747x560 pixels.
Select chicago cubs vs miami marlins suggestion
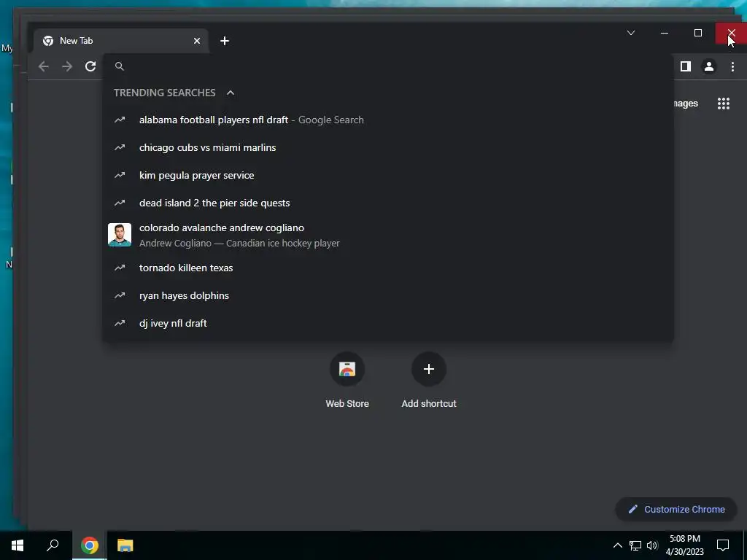(x=388, y=147)
